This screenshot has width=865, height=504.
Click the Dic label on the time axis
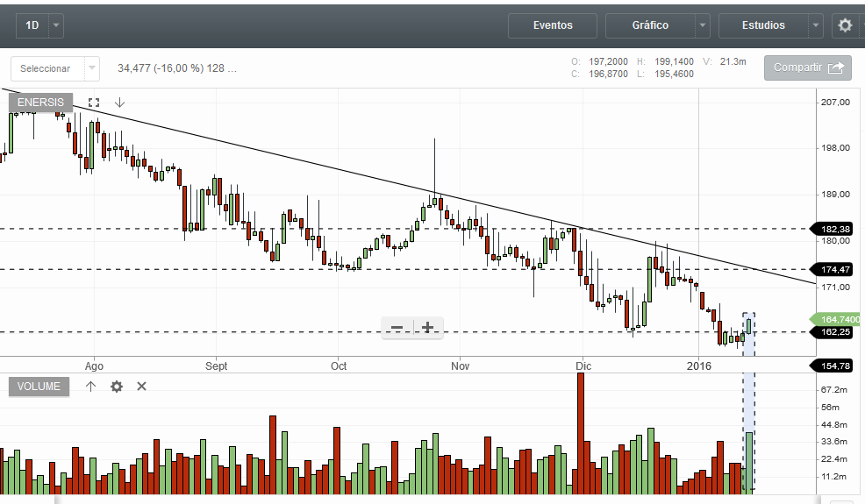583,366
